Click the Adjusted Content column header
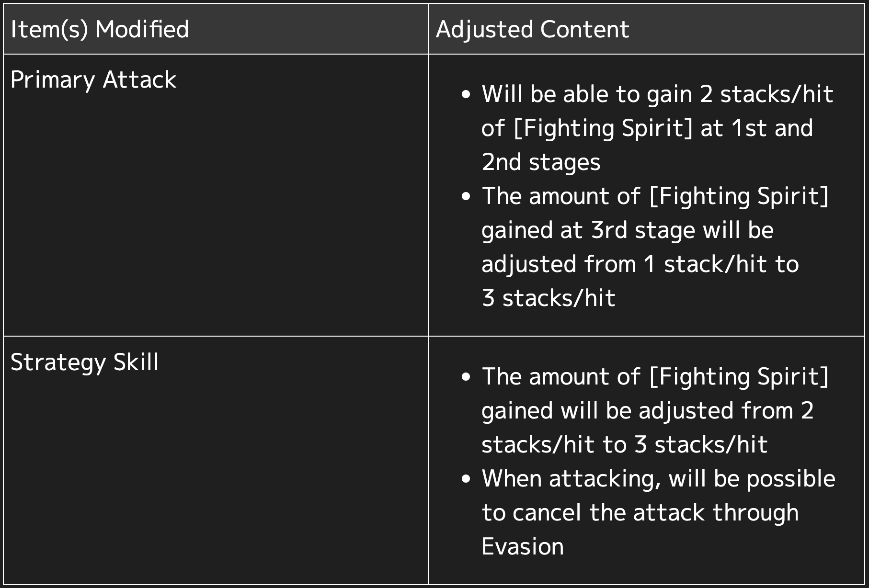869x588 pixels. (532, 29)
